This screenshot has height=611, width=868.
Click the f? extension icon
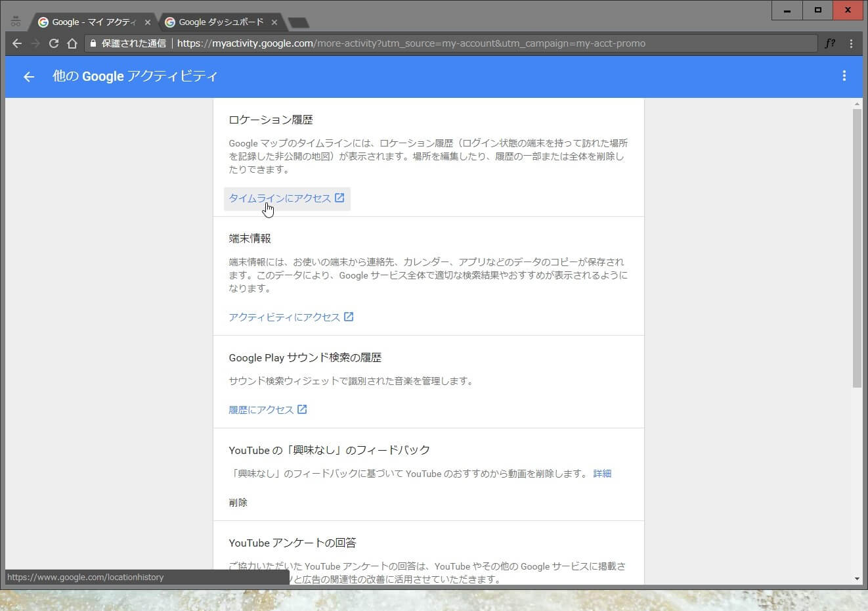click(830, 43)
